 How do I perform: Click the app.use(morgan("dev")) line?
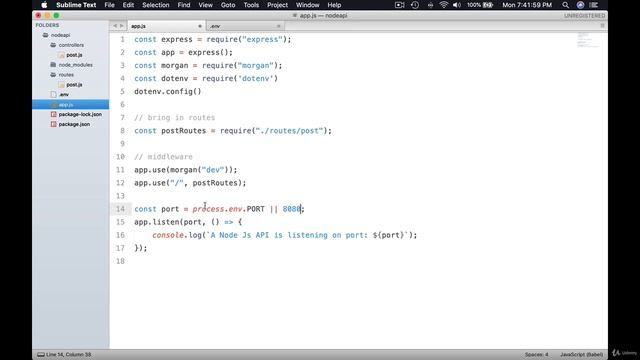[x=186, y=170]
